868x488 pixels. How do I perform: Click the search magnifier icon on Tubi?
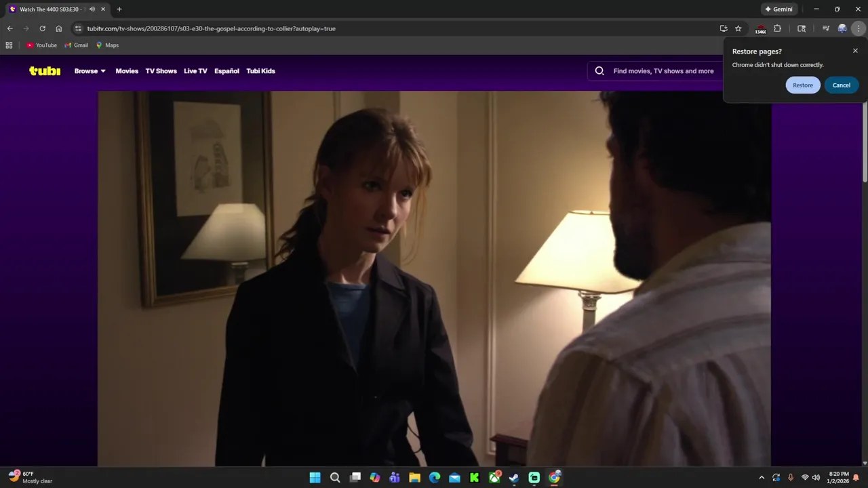599,70
